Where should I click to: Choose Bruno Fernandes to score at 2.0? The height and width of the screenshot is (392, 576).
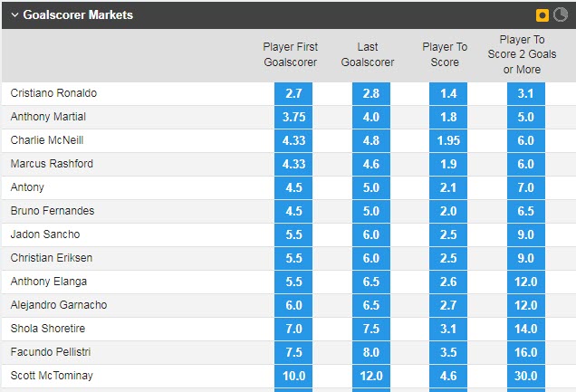tap(449, 211)
